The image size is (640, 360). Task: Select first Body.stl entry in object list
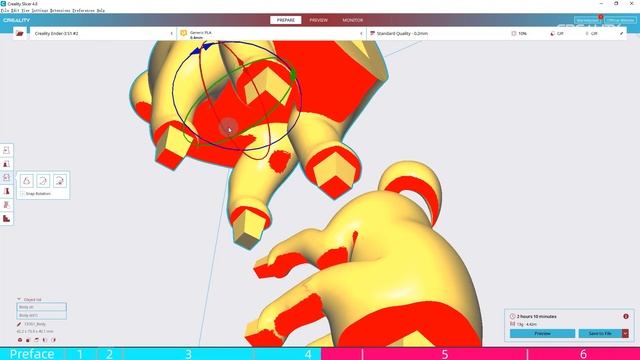coord(41,307)
